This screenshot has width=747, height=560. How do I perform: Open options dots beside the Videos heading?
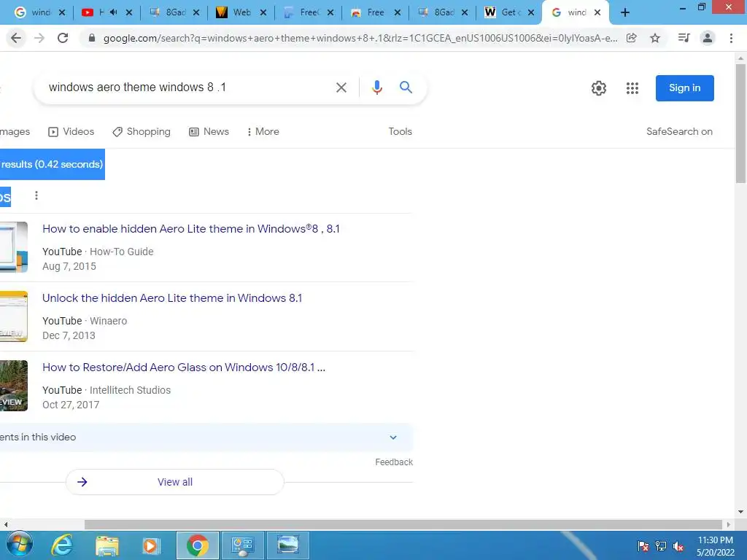[x=36, y=195]
